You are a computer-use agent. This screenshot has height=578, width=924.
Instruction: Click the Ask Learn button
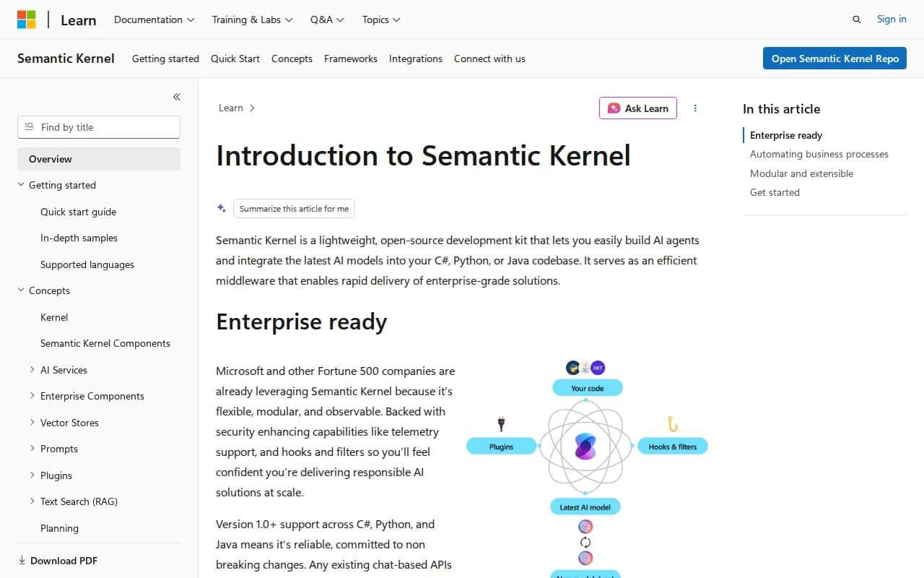638,108
